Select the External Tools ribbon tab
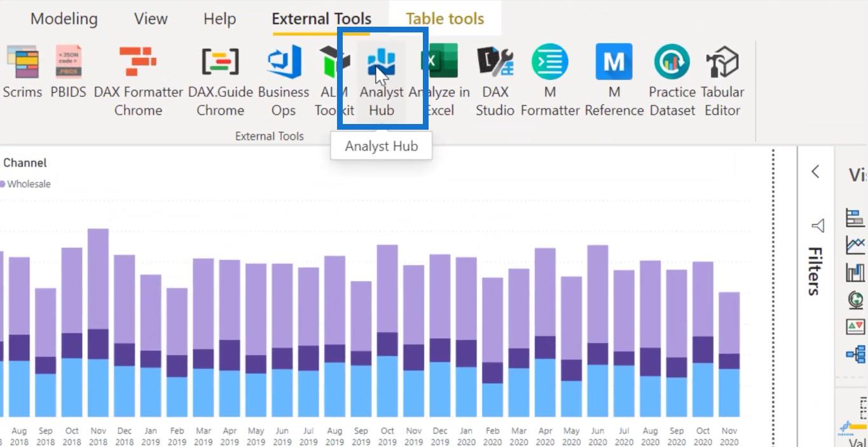 tap(321, 19)
